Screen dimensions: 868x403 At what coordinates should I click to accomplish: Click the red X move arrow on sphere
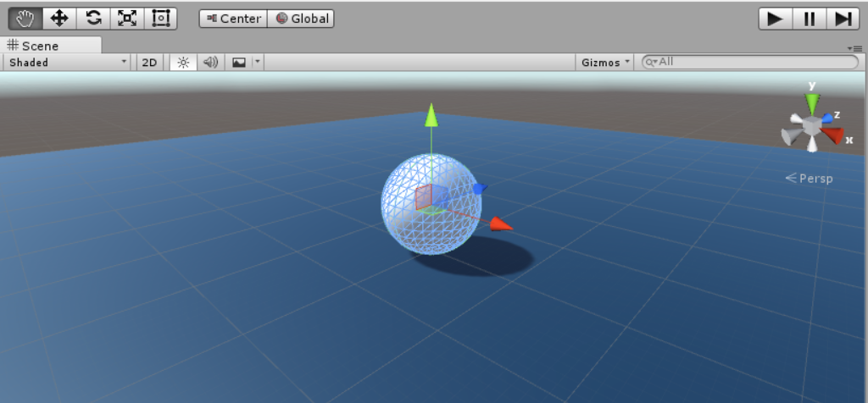coord(501,224)
